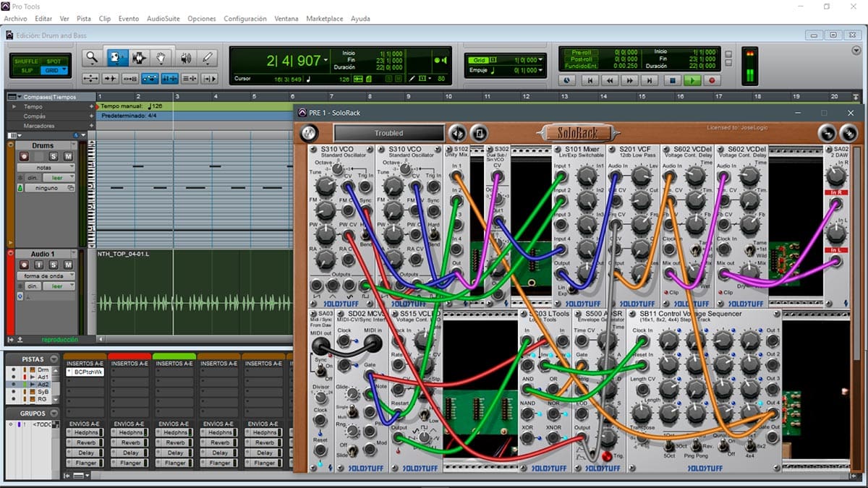Click the zoom horizontal arrows toolbar button
The image size is (868, 488).
coord(91,78)
